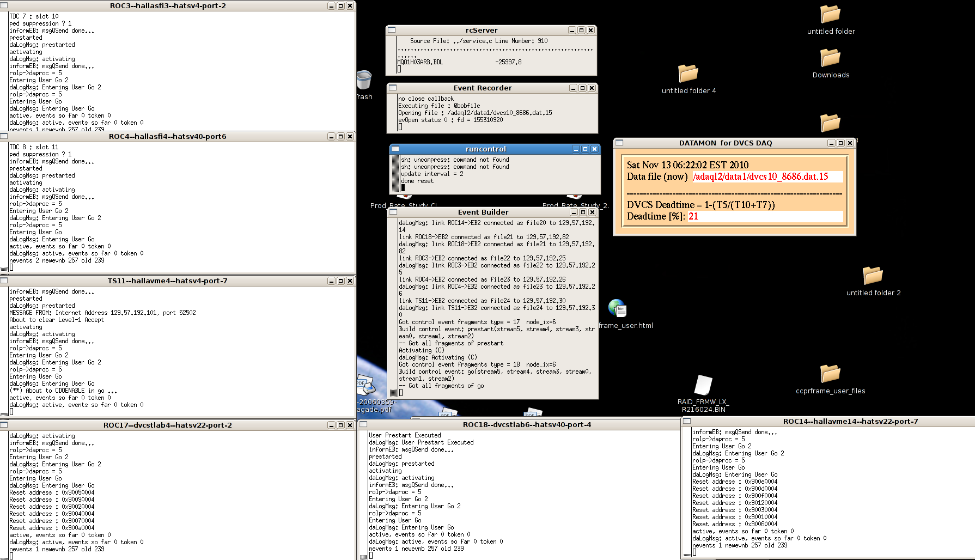Open the window menu icon of DATAMON window
This screenshot has height=560, width=975.
click(x=619, y=143)
